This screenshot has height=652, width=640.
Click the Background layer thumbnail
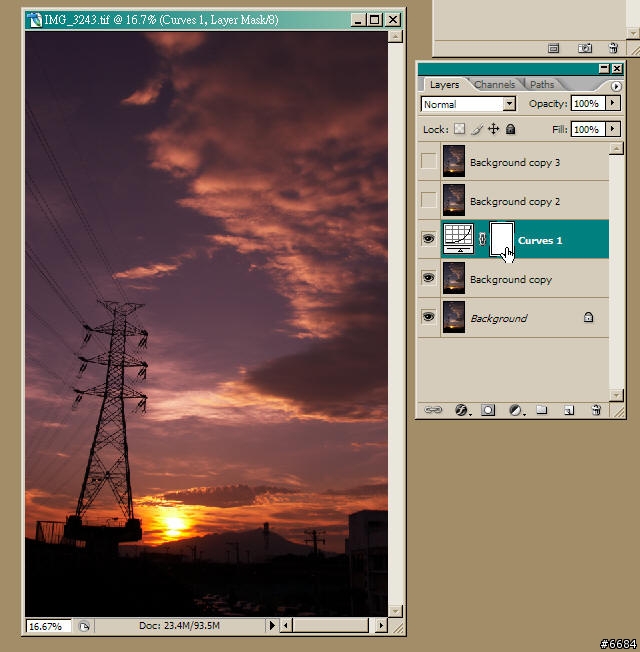[454, 317]
